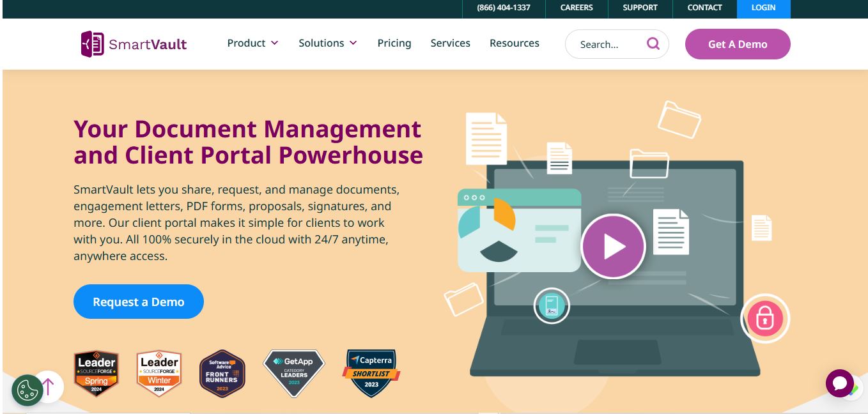Click the search magnifier icon

coord(653,43)
